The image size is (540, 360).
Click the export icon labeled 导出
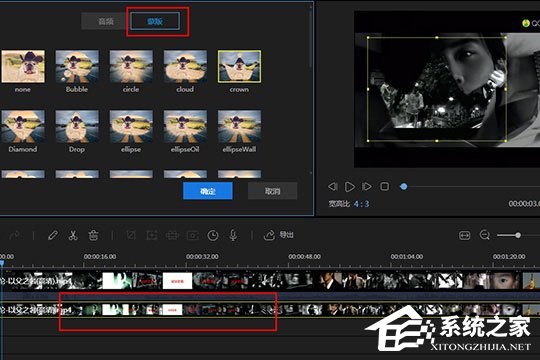coord(278,235)
